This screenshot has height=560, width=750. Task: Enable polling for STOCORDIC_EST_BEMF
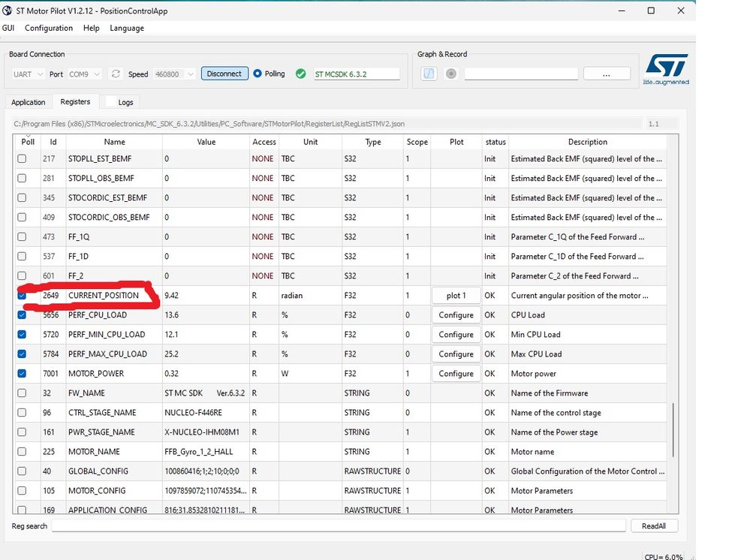point(22,197)
